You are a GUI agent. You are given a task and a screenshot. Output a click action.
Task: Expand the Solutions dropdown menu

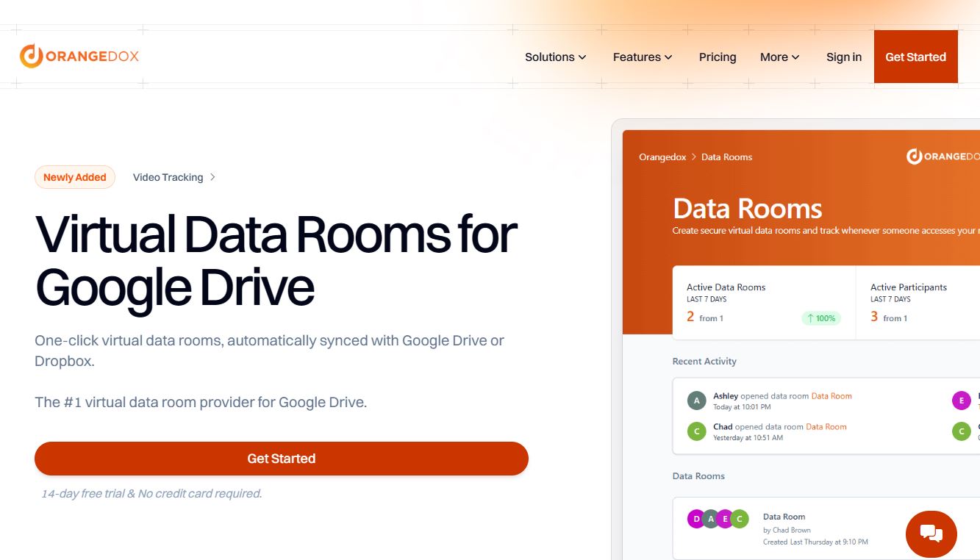pos(556,57)
